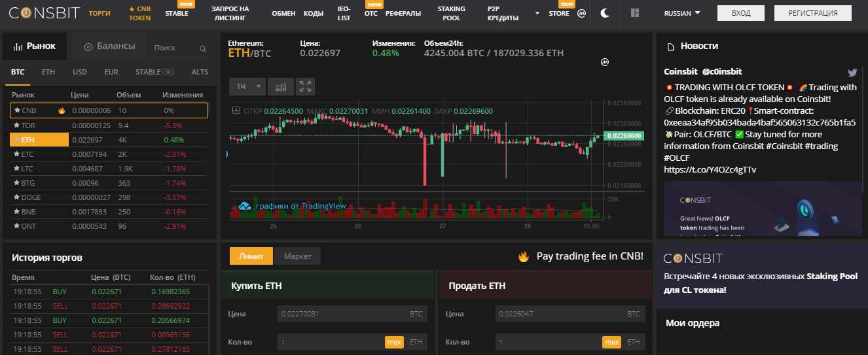
Task: Select the BTC market tab
Action: tap(18, 72)
